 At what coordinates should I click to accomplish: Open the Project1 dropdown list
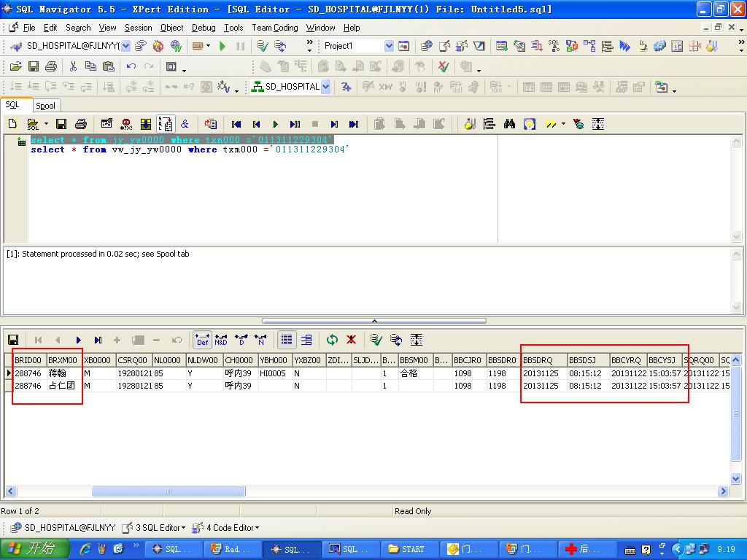point(389,46)
